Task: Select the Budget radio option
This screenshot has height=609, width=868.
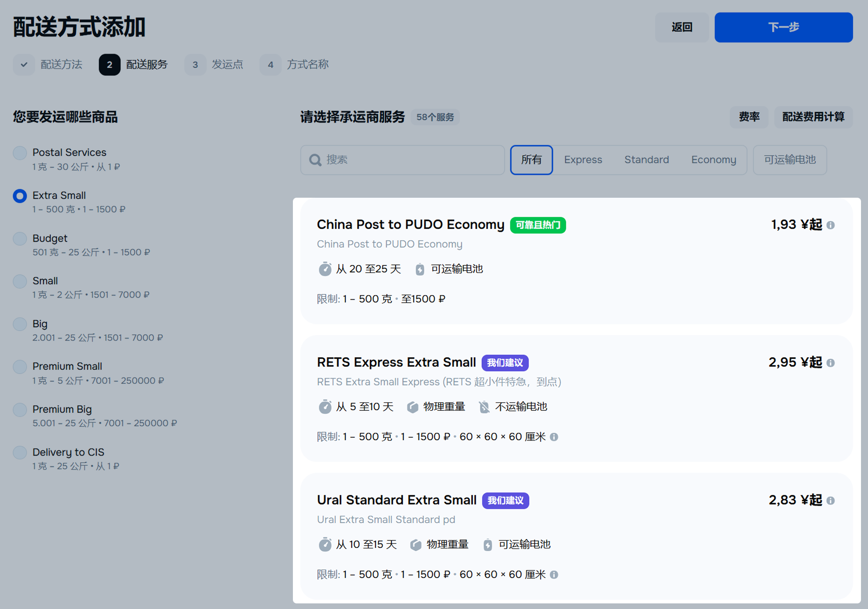Action: (x=20, y=239)
